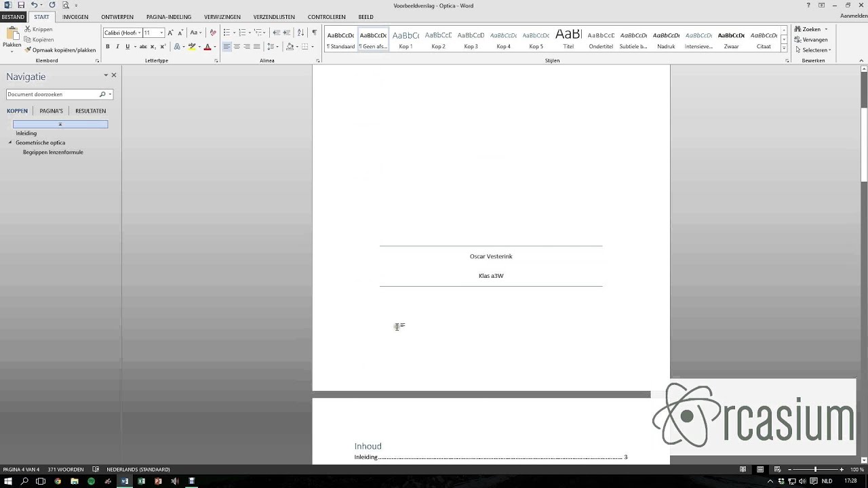Viewport: 868px width, 488px height.
Task: Open the Lettertype dialog launcher
Action: click(216, 61)
